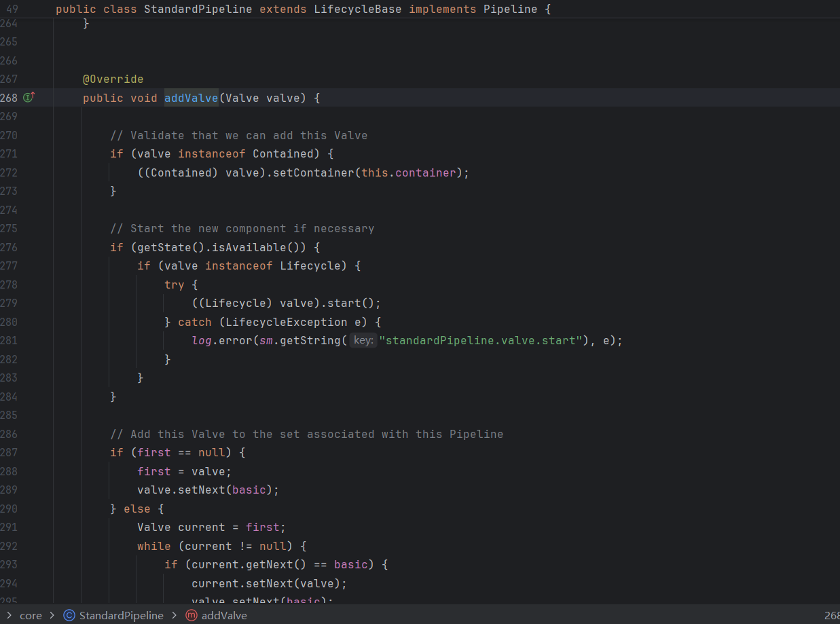Click line number 279 in the gutter

[x=10, y=303]
